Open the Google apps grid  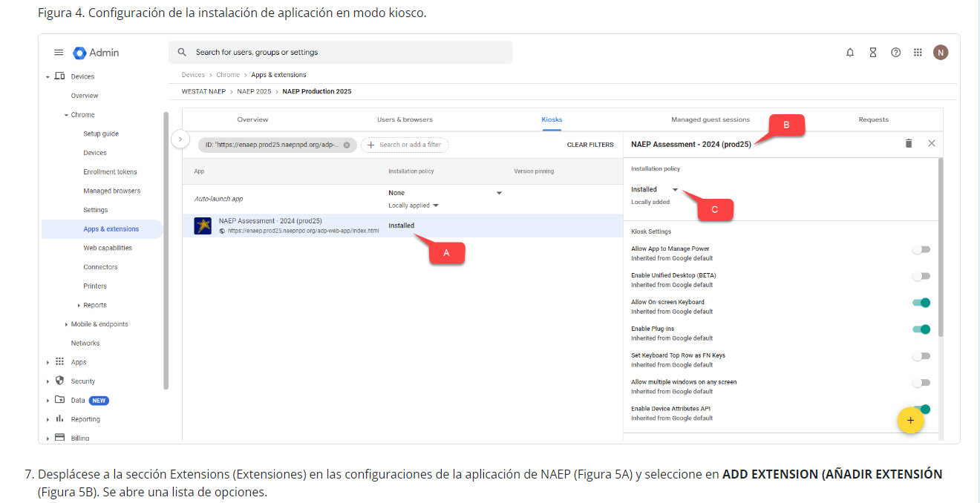tap(918, 53)
